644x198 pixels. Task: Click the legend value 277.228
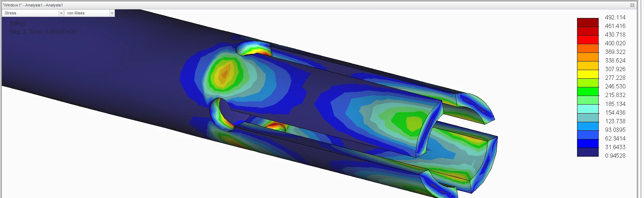click(615, 78)
